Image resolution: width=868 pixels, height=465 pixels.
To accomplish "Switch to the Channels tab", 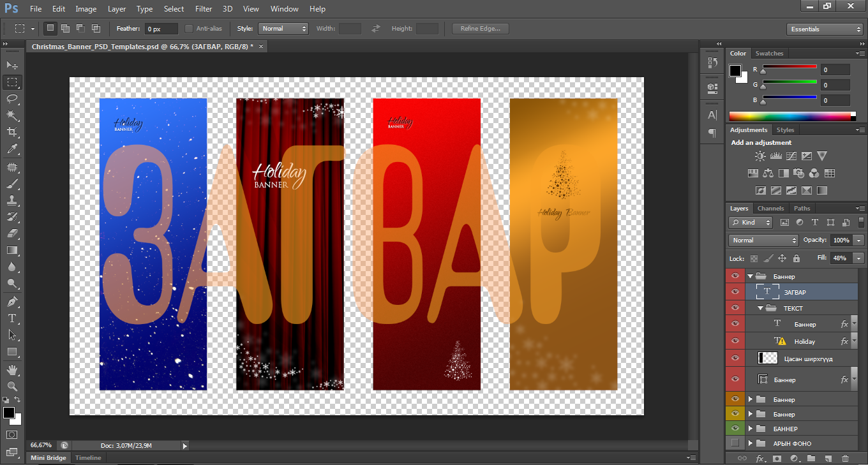I will (770, 209).
